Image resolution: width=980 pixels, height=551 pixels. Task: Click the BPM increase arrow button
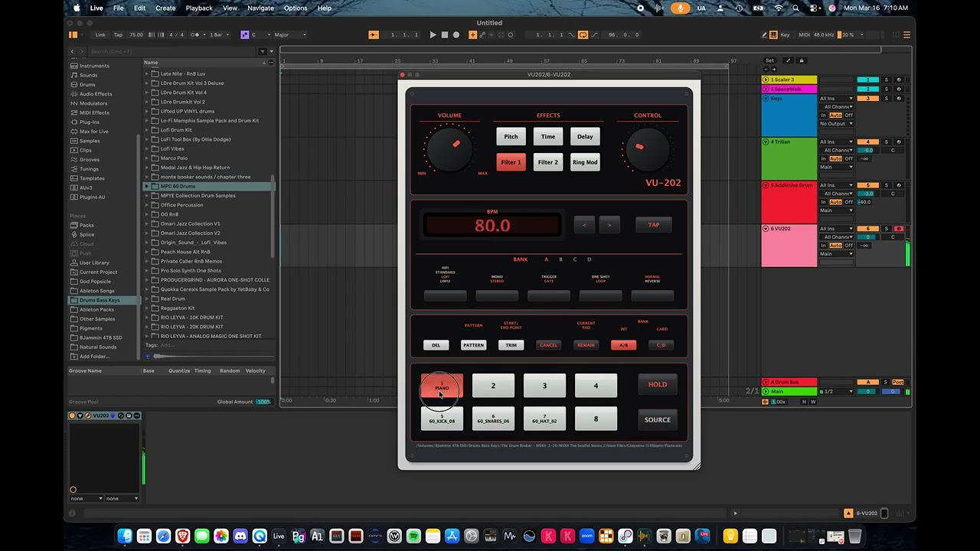609,225
